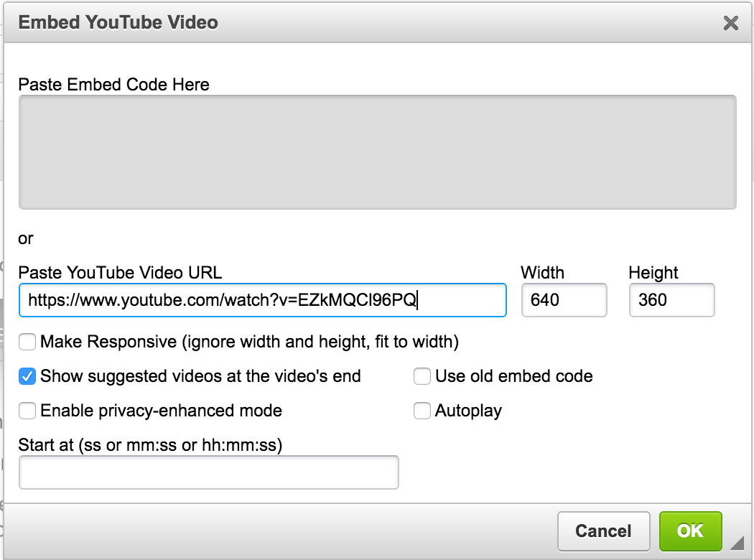This screenshot has width=754, height=560.
Task: Click the dialog resize handle corner
Action: coord(736,541)
